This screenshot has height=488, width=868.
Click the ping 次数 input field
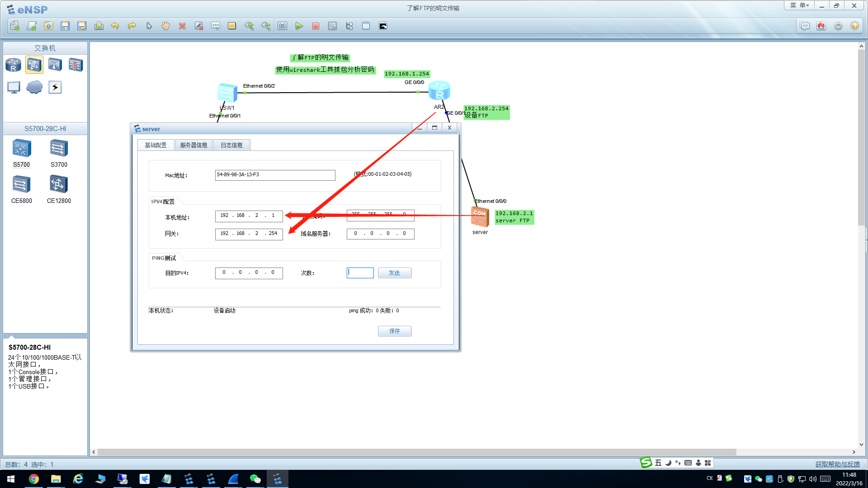360,273
